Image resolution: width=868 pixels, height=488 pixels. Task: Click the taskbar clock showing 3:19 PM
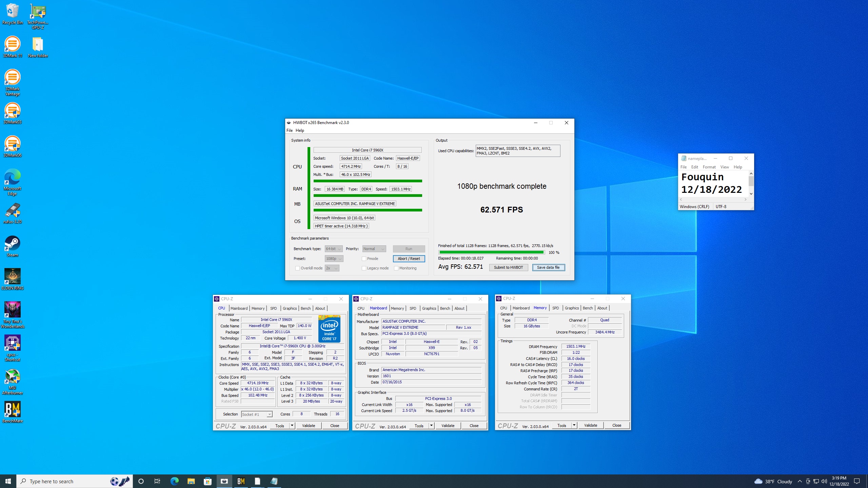click(x=839, y=481)
